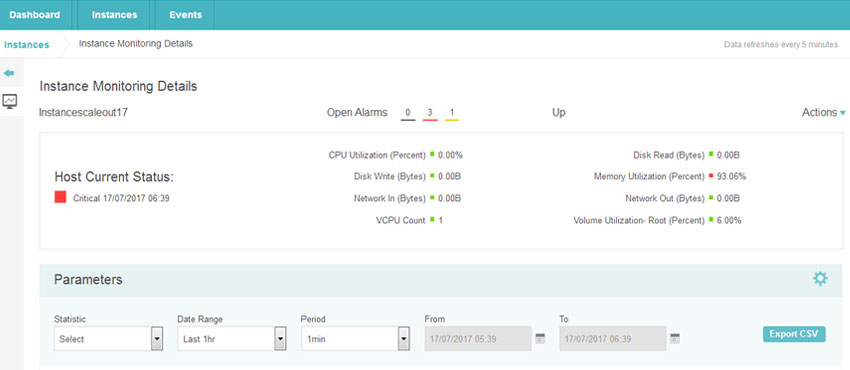850x370 pixels.
Task: Open the To date calendar icon
Action: [675, 339]
